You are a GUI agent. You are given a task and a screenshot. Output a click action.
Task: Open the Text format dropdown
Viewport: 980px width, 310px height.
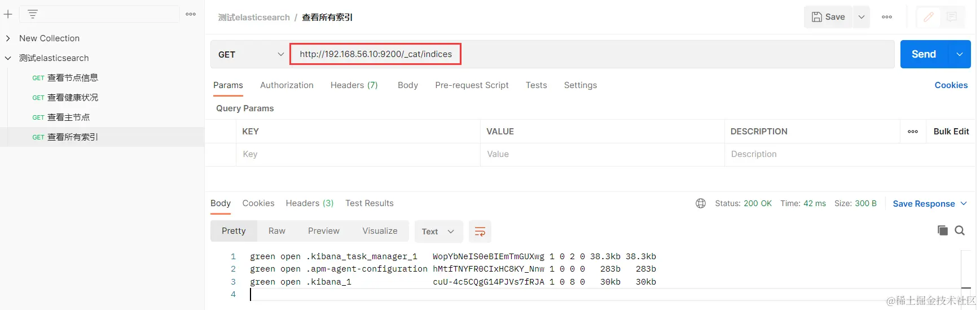coord(438,232)
